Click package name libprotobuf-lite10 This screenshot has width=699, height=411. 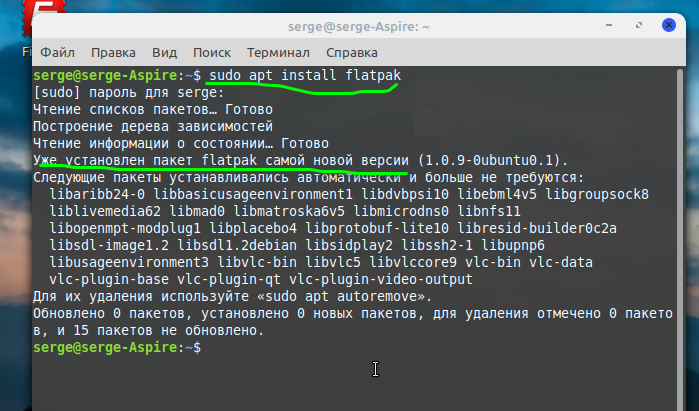(x=377, y=228)
